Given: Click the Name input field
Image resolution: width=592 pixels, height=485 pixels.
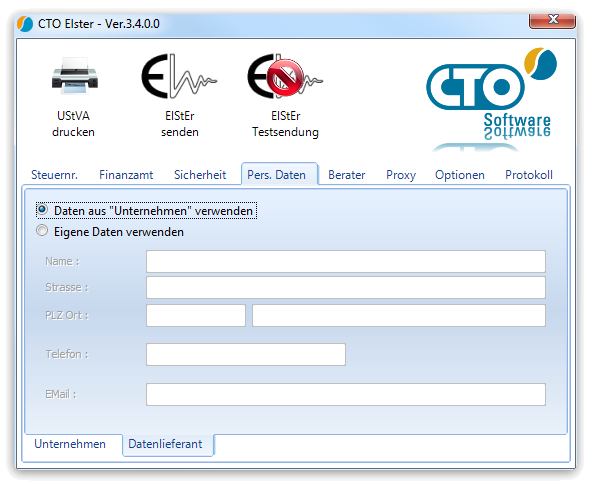Looking at the screenshot, I should (345, 261).
